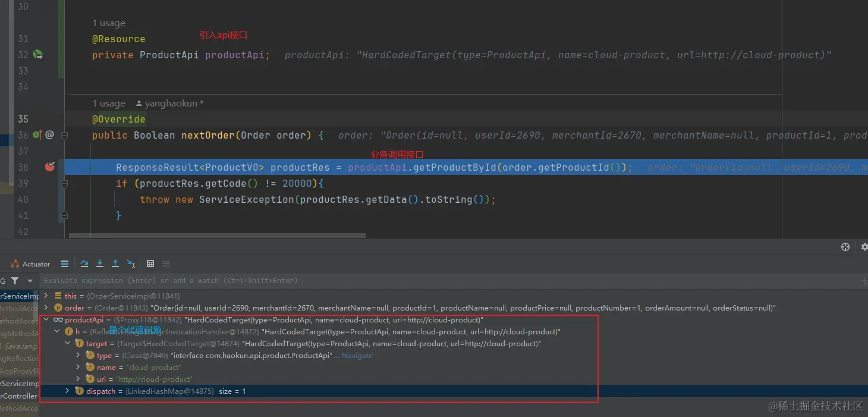Click the @Override annotation on line 35
Viewport: 868px width, 417px height.
118,119
